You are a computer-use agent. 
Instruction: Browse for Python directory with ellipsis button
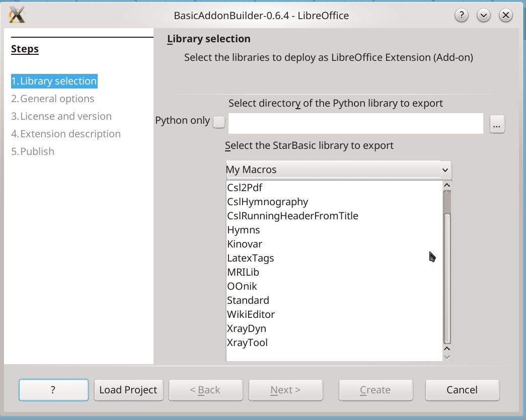coord(497,124)
